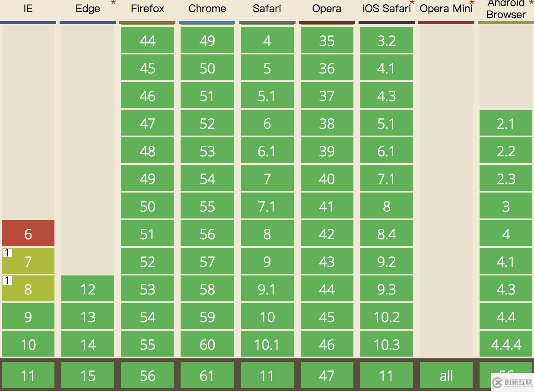The width and height of the screenshot is (534, 392).
Task: Click the note marker on the IE 7 cell
Action: point(7,253)
